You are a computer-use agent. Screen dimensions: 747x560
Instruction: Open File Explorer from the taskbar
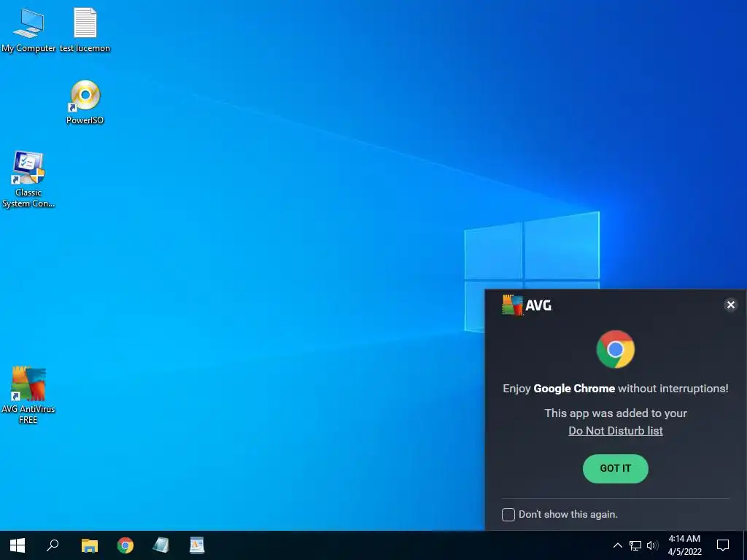pos(90,545)
